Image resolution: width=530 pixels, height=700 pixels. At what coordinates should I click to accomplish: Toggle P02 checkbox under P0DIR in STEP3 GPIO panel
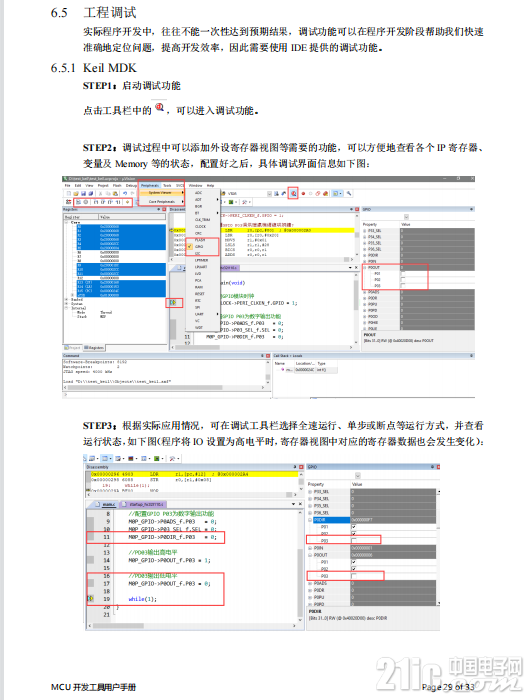(354, 534)
